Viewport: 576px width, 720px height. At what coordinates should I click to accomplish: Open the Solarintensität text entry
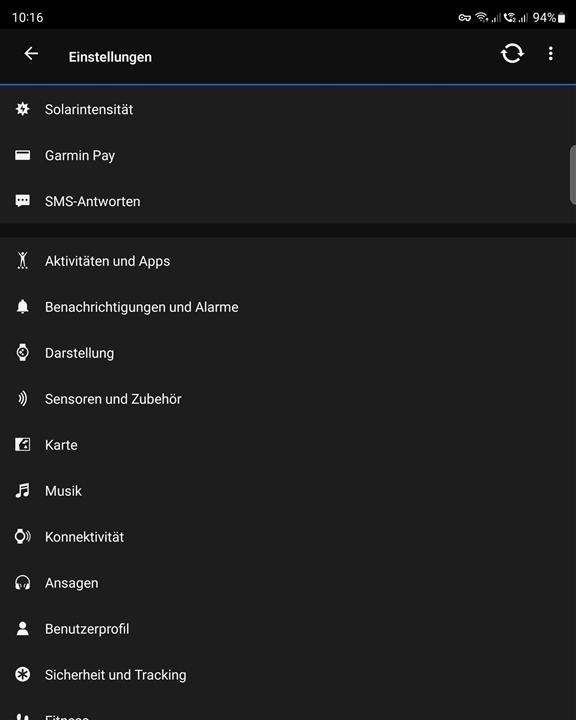pos(89,109)
